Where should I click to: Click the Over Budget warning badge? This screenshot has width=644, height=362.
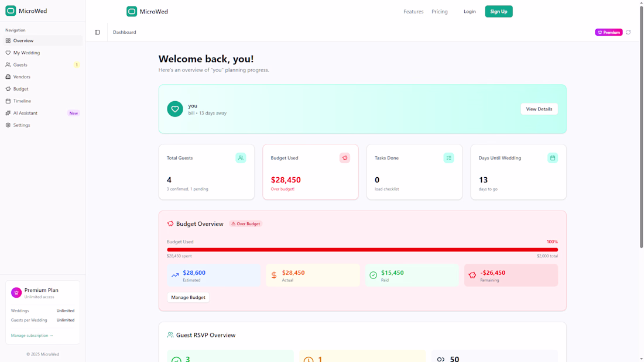click(x=246, y=223)
